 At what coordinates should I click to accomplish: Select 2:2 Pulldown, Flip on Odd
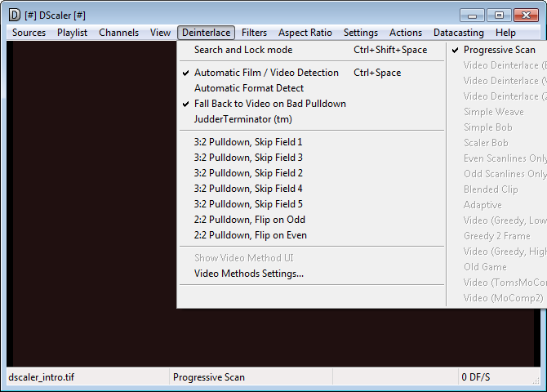pyautogui.click(x=312, y=220)
